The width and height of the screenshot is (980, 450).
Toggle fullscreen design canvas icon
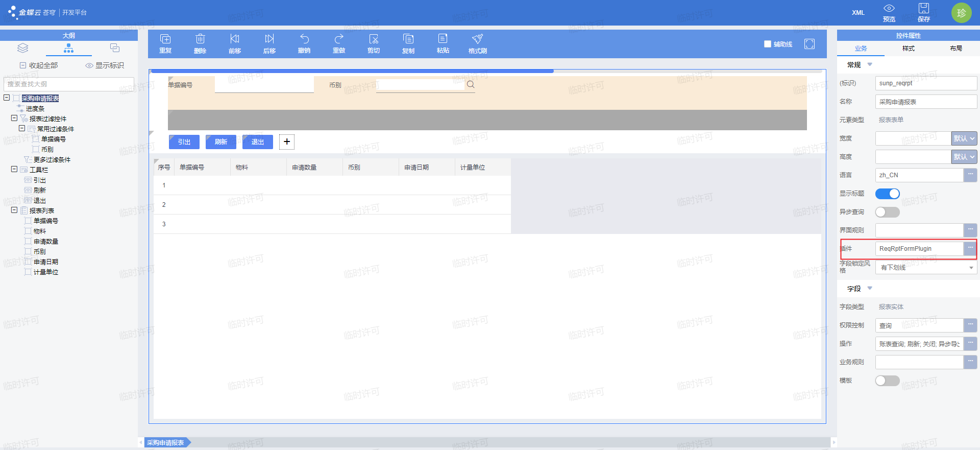coord(810,44)
